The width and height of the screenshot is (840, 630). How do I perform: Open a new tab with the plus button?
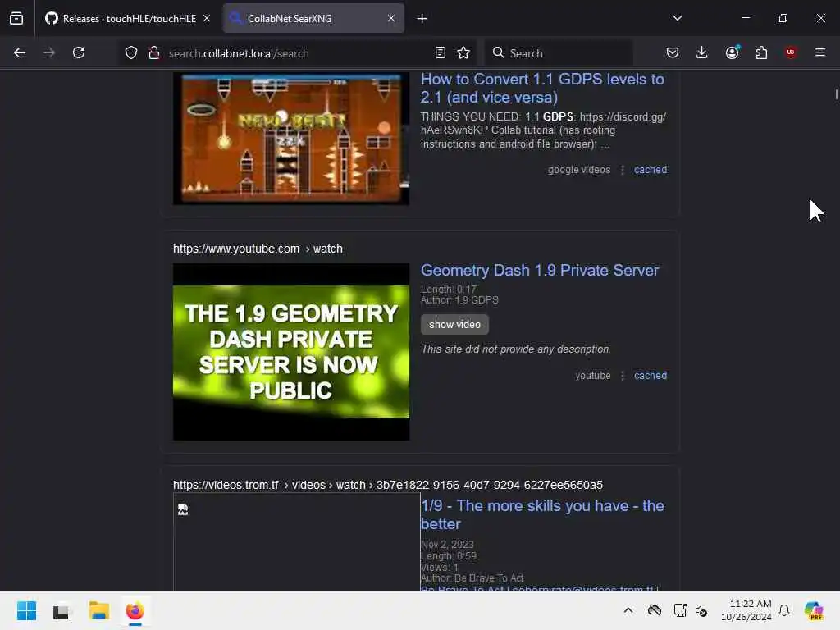click(x=422, y=19)
